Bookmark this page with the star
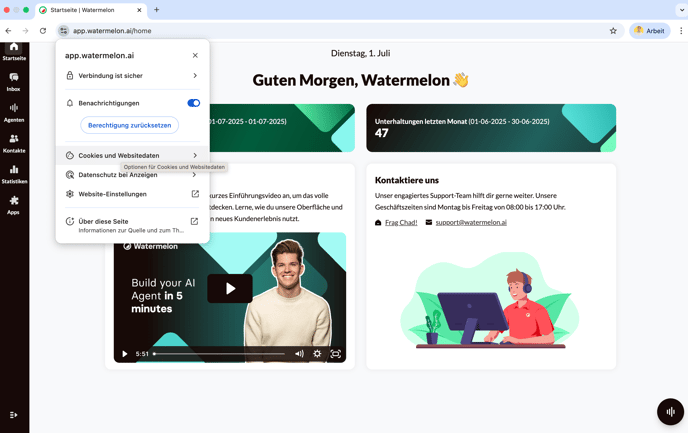This screenshot has height=433, width=688. (x=613, y=31)
